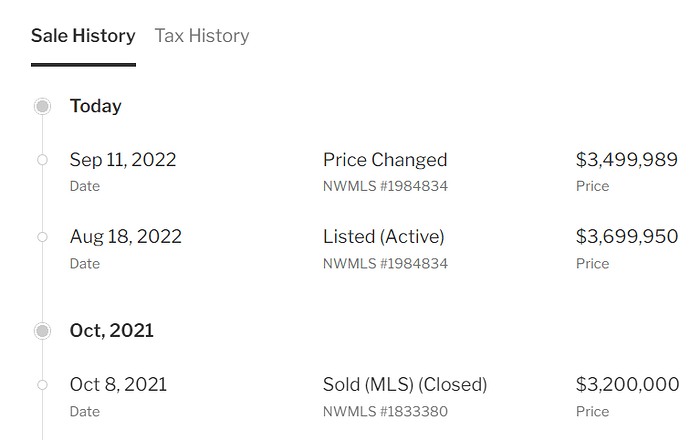Click the Aug 18, 2022 timeline dot
The width and height of the screenshot is (690, 440).
coord(42,237)
